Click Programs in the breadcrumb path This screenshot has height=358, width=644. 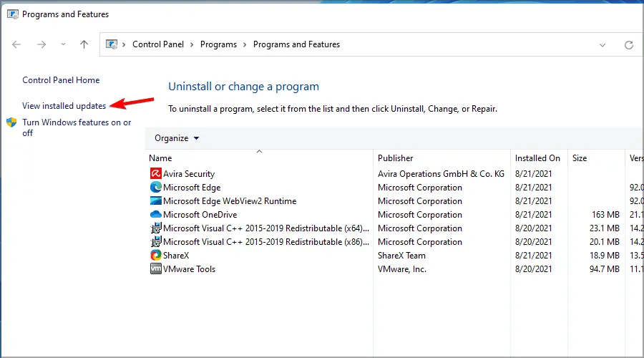(218, 44)
